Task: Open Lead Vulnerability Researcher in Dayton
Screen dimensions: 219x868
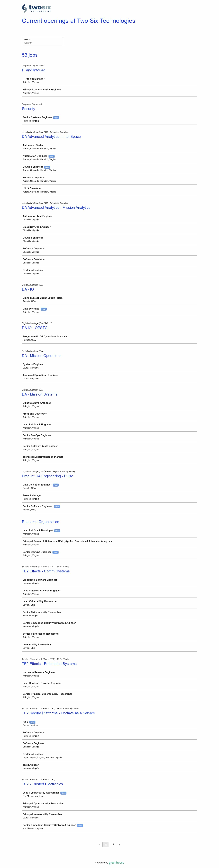Action: point(109,603)
